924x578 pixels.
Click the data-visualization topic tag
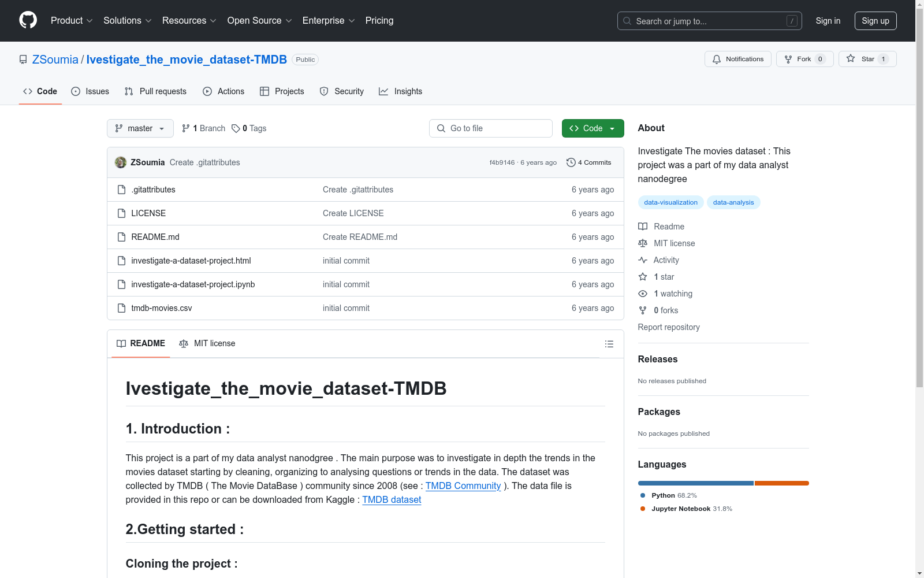tap(670, 202)
